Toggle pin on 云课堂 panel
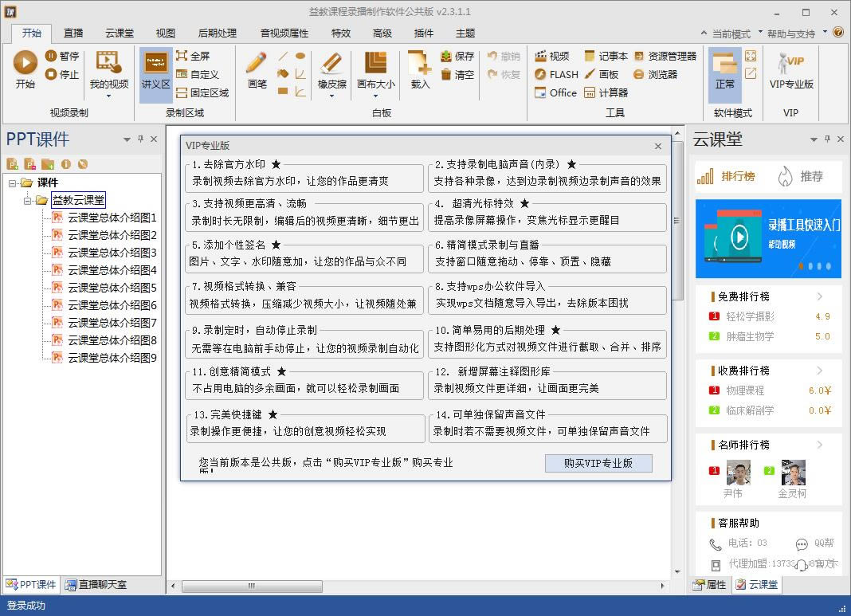This screenshot has width=851, height=616. tap(827, 139)
